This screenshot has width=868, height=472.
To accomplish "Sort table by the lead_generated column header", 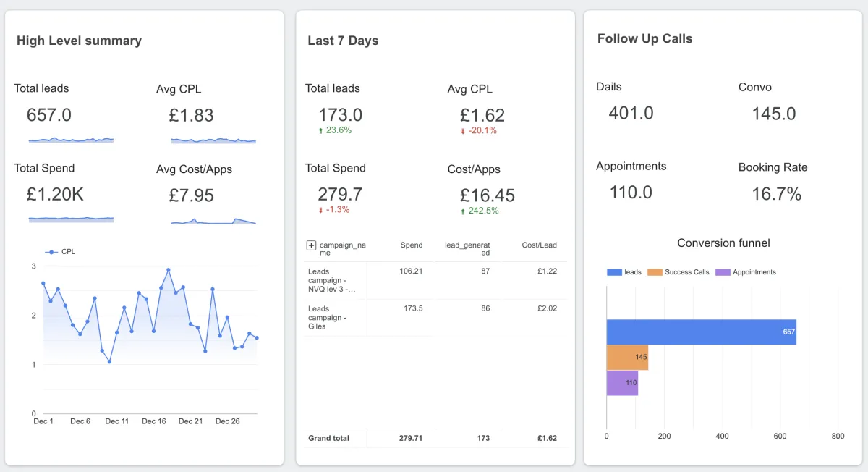I will pos(467,249).
